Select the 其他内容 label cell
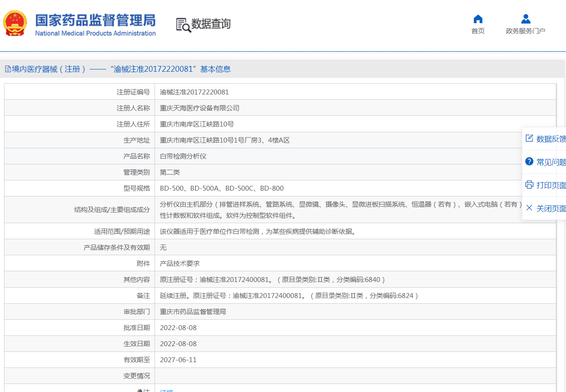The width and height of the screenshot is (566, 392). tap(80, 279)
